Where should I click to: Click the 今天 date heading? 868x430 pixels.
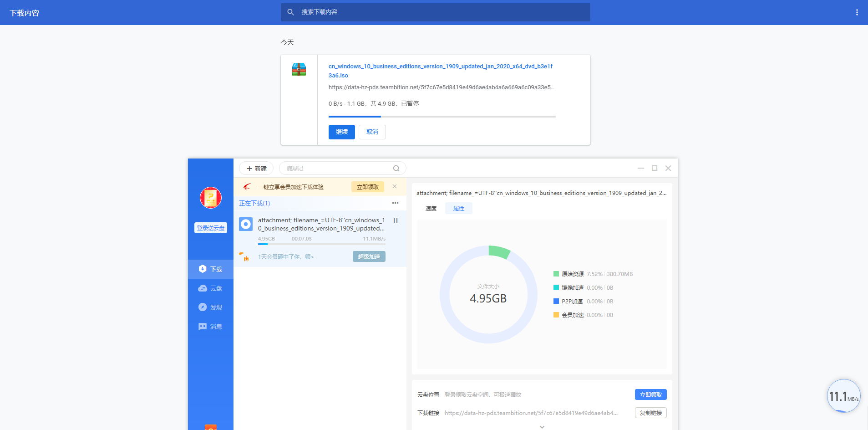[x=287, y=42]
